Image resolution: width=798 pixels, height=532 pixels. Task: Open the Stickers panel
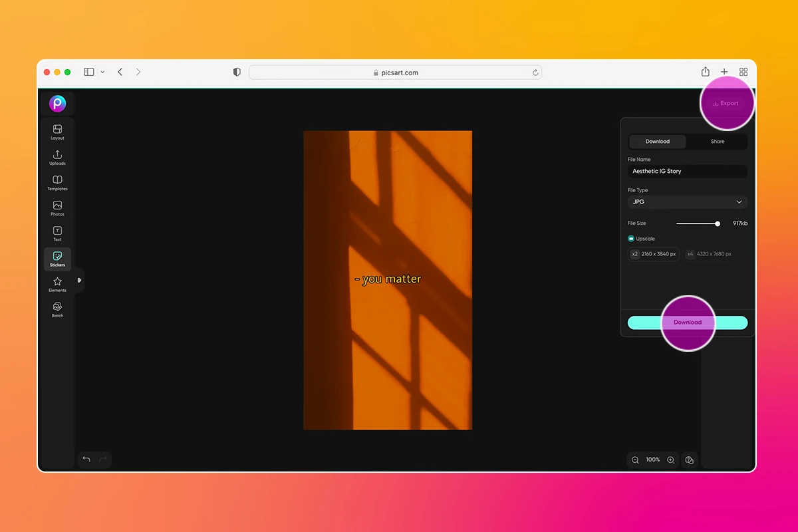(57, 259)
